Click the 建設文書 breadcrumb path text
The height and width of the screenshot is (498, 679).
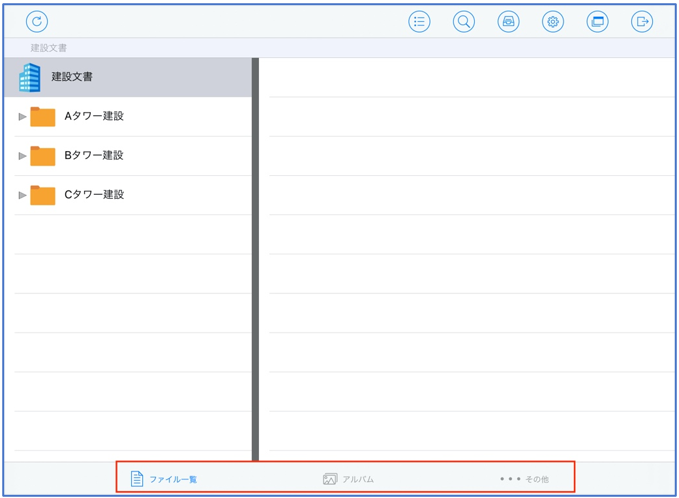pos(48,47)
